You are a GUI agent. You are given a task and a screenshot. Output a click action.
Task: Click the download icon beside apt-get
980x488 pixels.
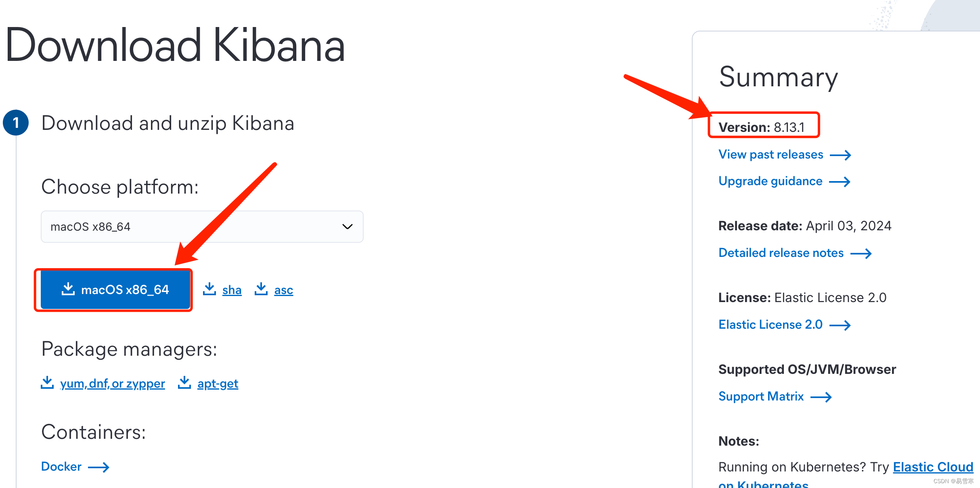[184, 382]
